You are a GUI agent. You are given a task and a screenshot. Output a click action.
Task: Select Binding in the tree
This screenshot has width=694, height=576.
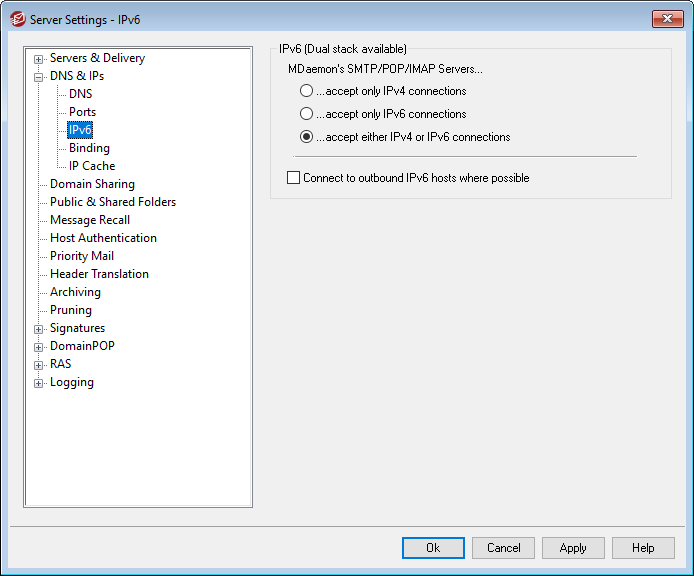(89, 148)
